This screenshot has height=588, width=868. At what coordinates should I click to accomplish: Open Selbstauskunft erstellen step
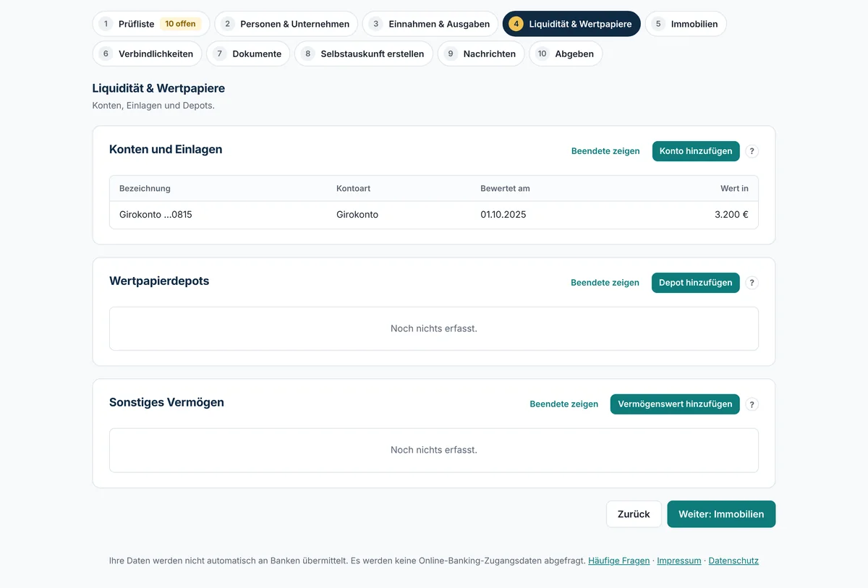(x=364, y=54)
